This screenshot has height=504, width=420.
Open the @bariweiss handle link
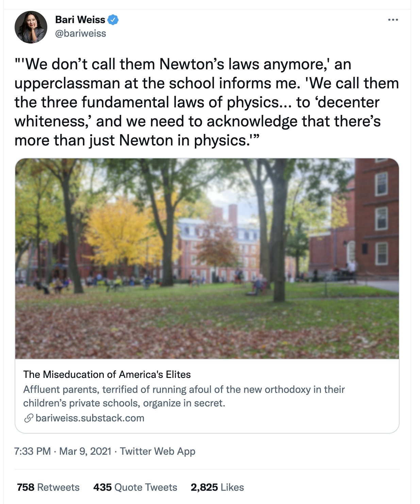pyautogui.click(x=81, y=33)
